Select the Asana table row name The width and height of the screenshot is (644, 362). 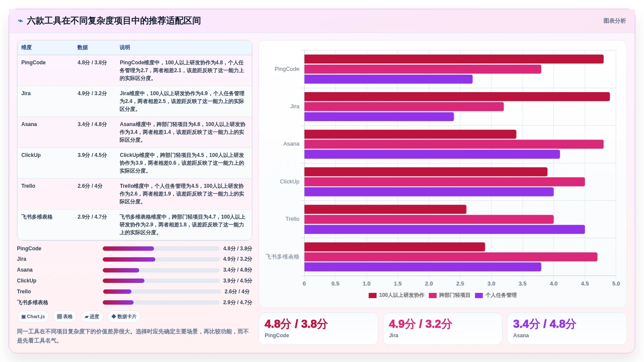click(29, 124)
